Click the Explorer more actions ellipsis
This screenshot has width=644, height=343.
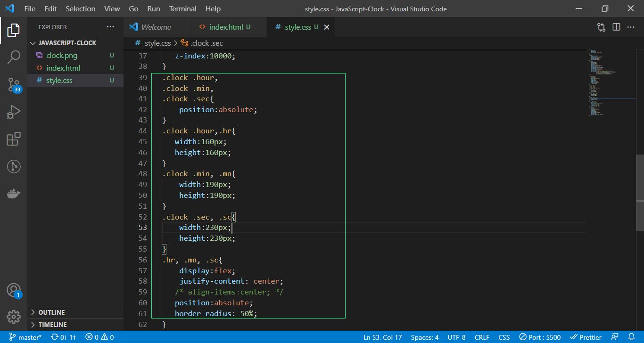[x=110, y=27]
